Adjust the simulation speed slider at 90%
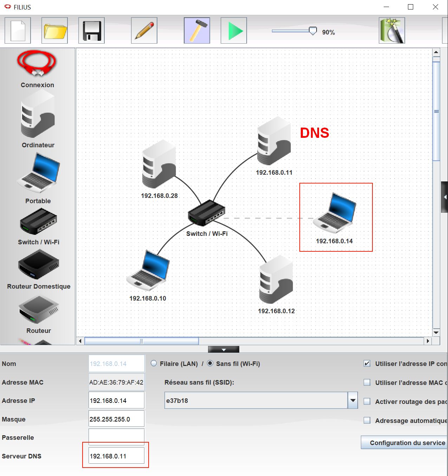 coord(313,31)
